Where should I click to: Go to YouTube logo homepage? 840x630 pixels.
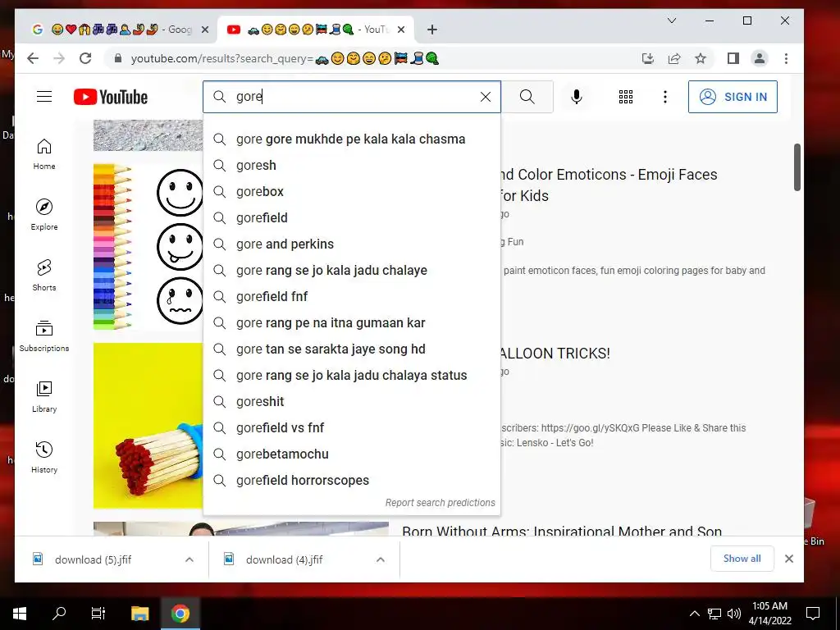[111, 97]
